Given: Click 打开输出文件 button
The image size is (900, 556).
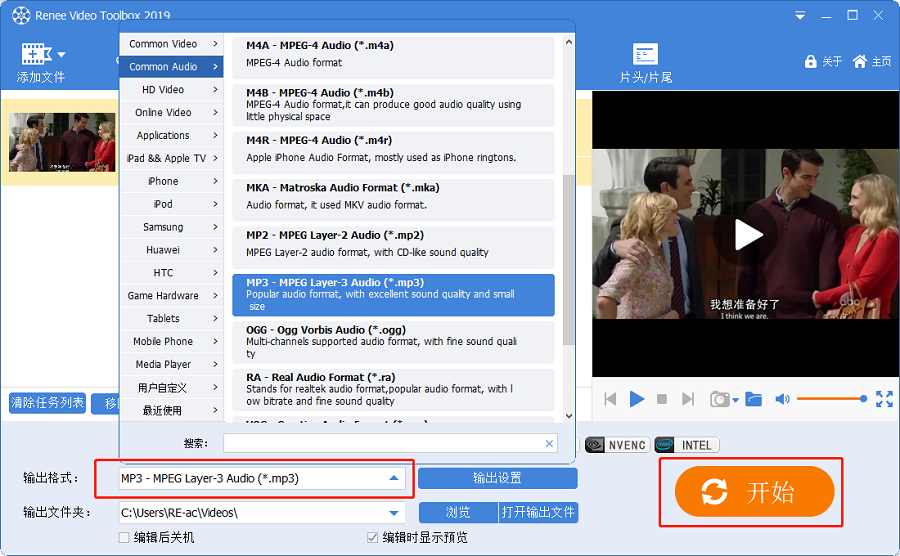Looking at the screenshot, I should tap(538, 512).
